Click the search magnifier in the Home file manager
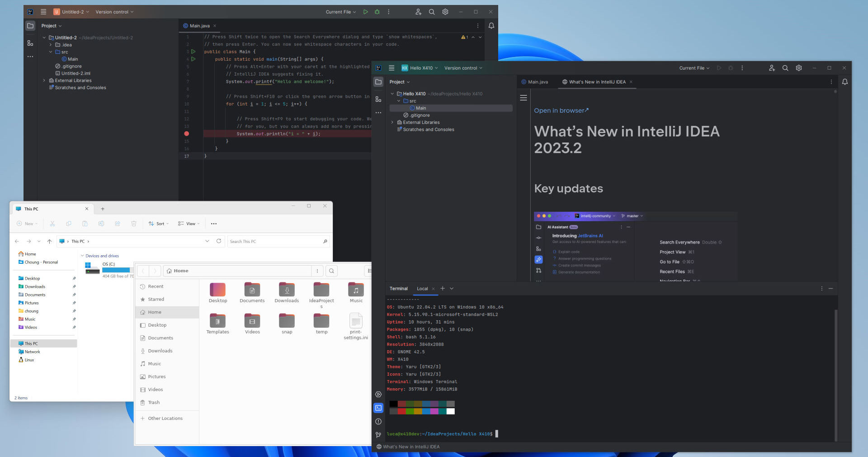 coord(331,271)
